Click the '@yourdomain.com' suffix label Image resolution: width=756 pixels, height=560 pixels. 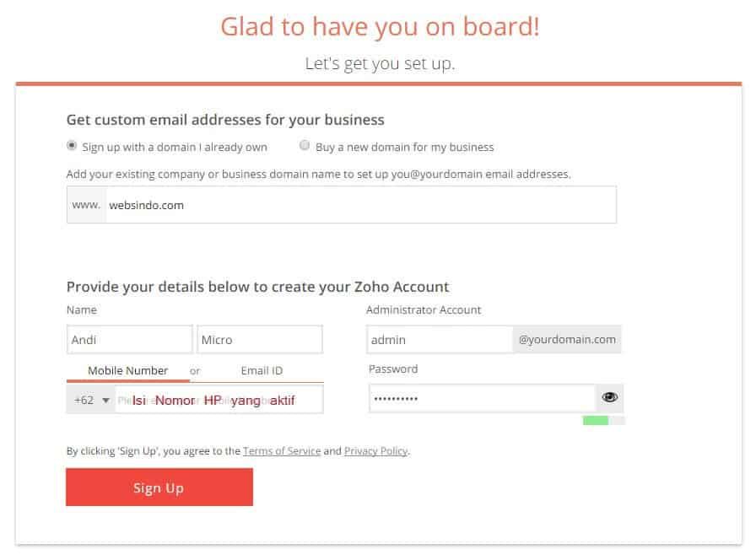point(567,340)
